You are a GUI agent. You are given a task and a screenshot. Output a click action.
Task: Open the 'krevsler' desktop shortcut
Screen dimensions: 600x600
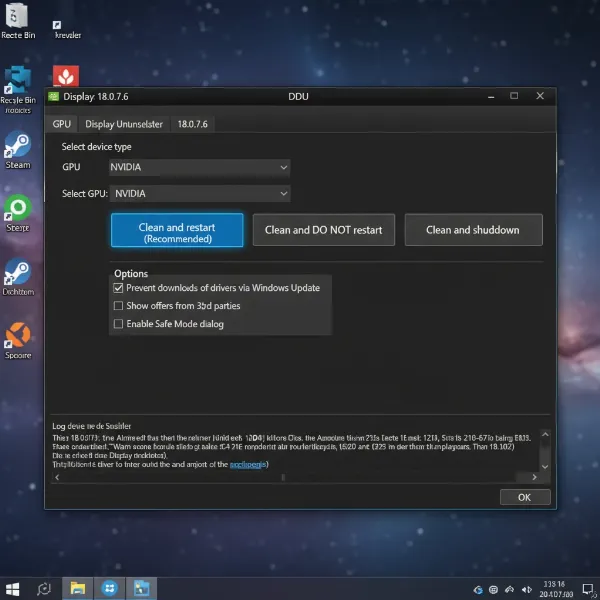coord(67,30)
